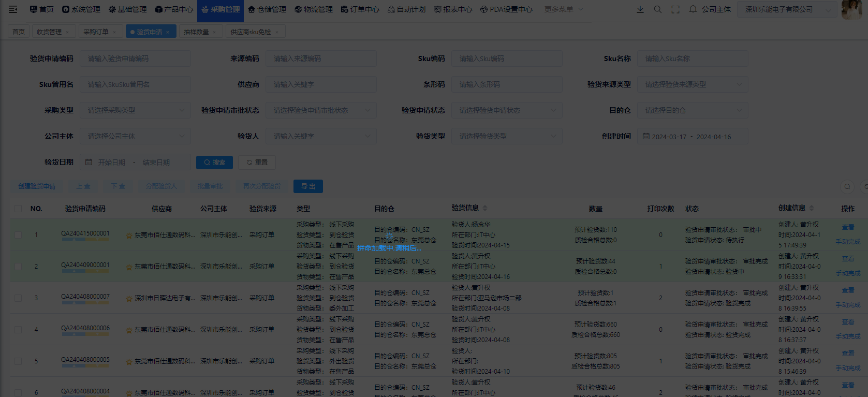
Task: Expand the 采购类型 dropdown
Action: (135, 110)
